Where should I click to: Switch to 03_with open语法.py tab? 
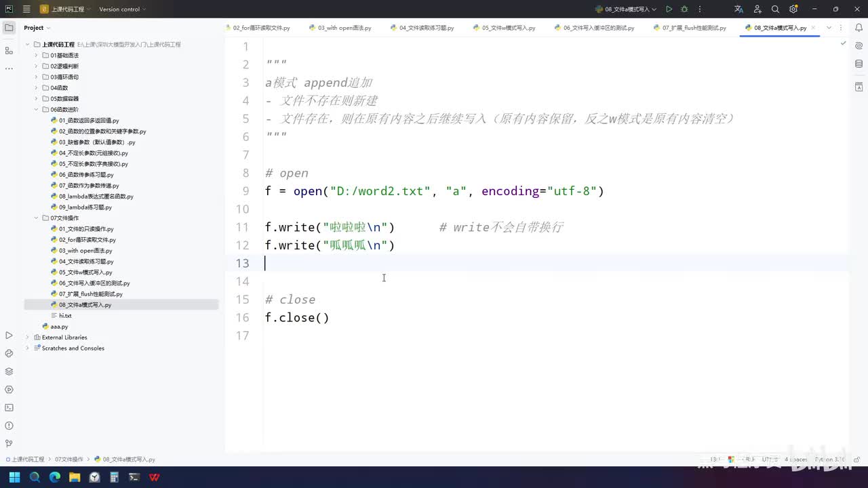click(340, 28)
